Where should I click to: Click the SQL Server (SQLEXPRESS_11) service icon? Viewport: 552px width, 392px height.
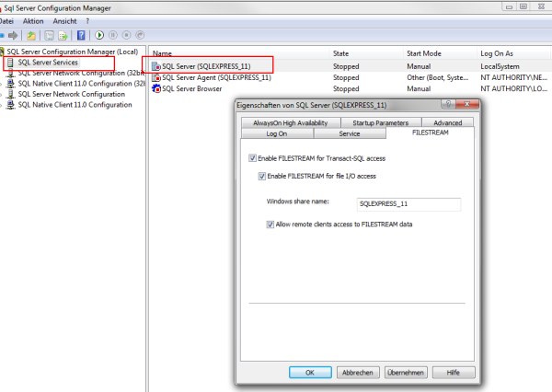156,66
